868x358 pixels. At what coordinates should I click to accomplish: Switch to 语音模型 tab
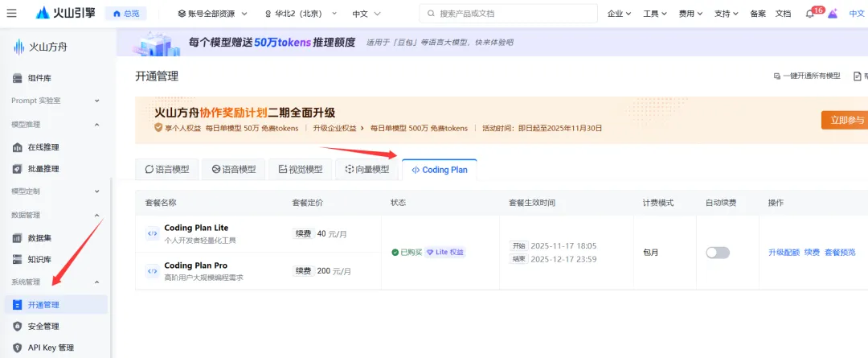click(234, 170)
